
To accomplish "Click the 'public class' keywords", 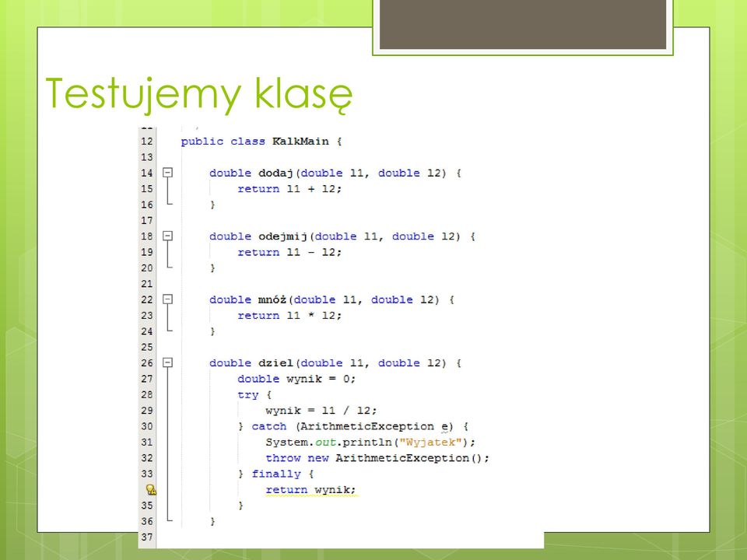I will (x=223, y=142).
